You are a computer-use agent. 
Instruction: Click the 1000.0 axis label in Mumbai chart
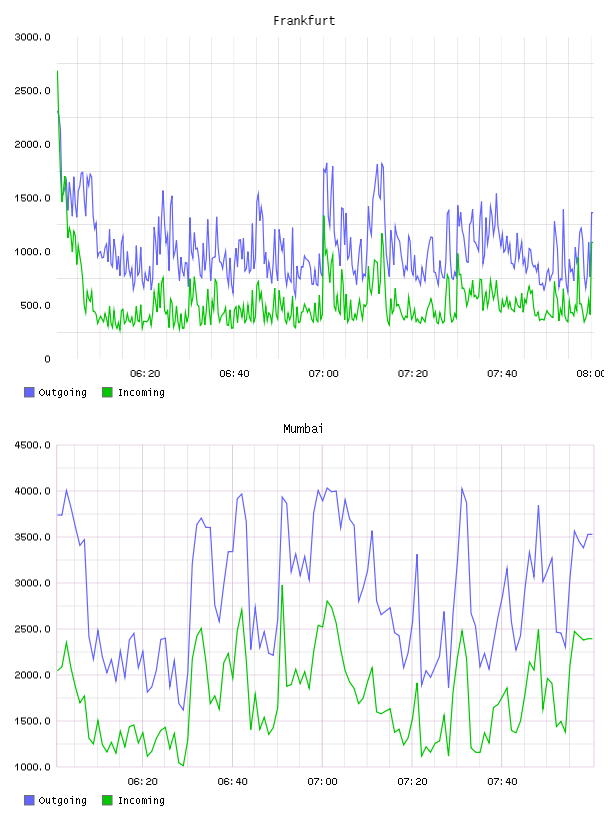(x=32, y=767)
